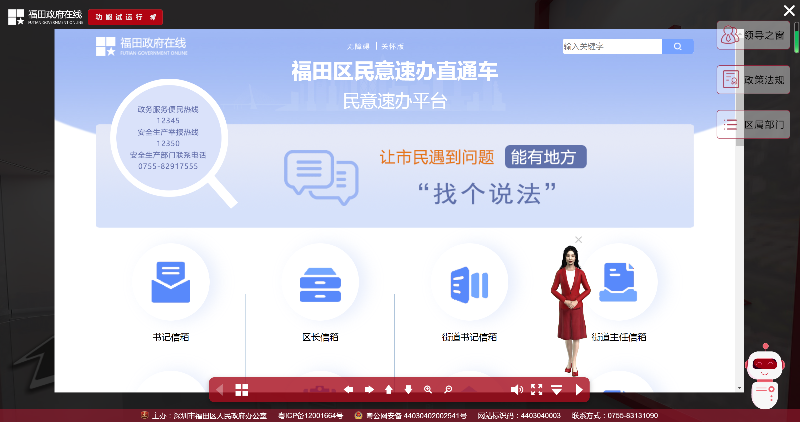Open the 领导之窗 side button
The height and width of the screenshot is (422, 800).
753,35
